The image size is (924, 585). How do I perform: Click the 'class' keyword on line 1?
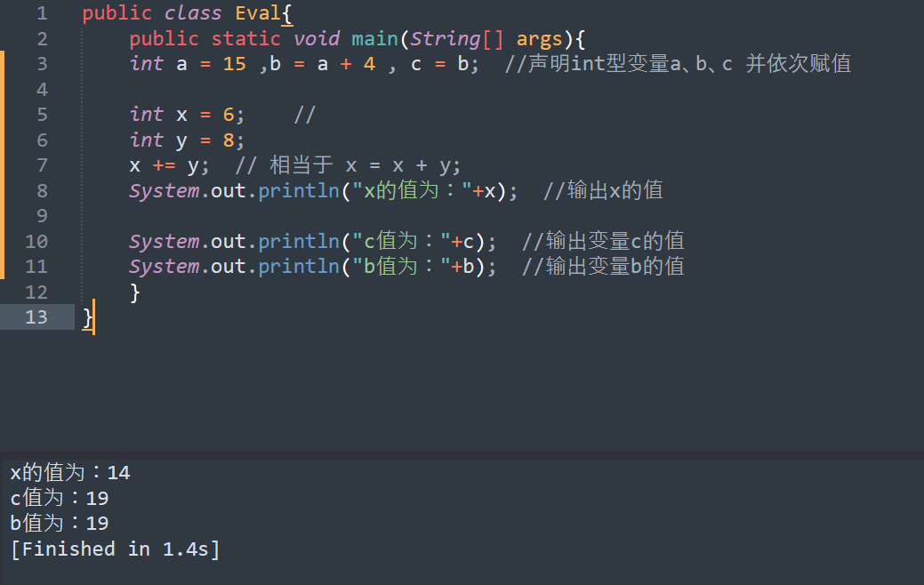[193, 13]
